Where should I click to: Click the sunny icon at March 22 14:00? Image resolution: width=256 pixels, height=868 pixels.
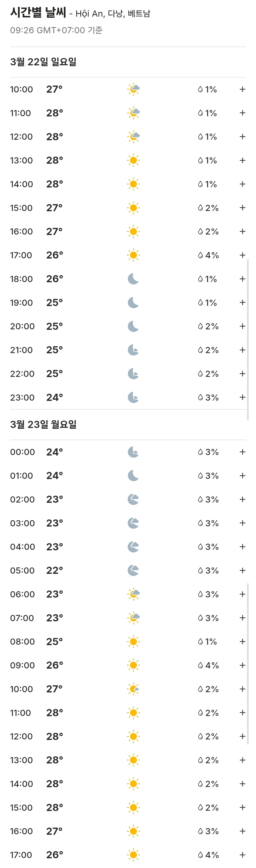pyautogui.click(x=134, y=184)
